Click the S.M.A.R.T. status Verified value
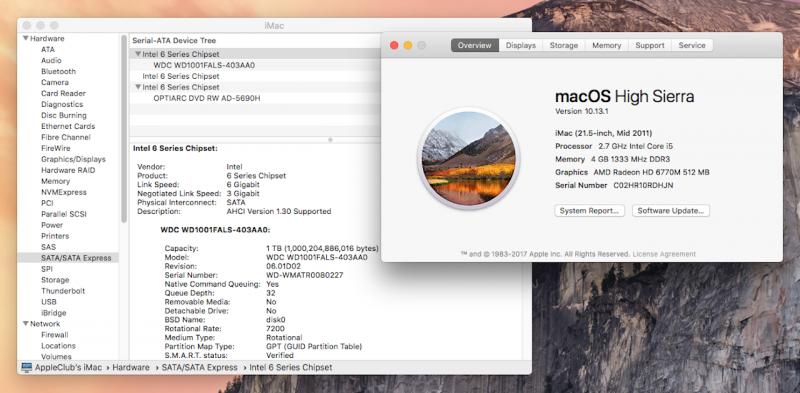The height and width of the screenshot is (393, 800). pos(280,355)
